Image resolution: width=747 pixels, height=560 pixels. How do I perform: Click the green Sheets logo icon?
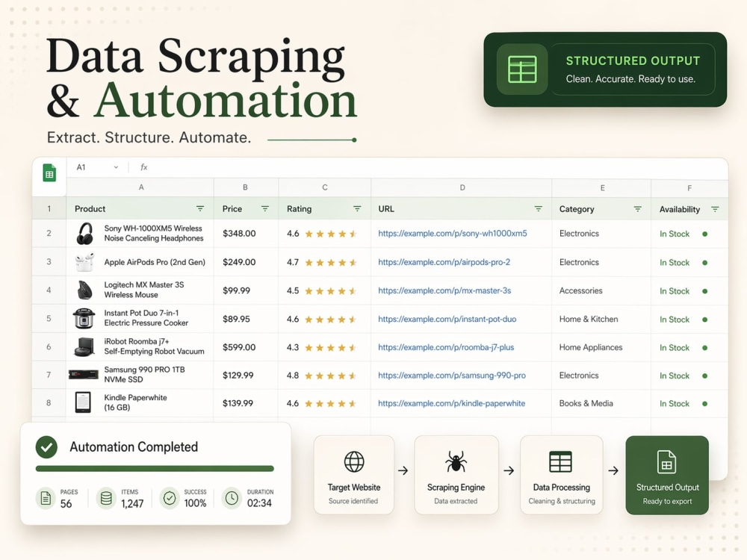[x=49, y=173]
